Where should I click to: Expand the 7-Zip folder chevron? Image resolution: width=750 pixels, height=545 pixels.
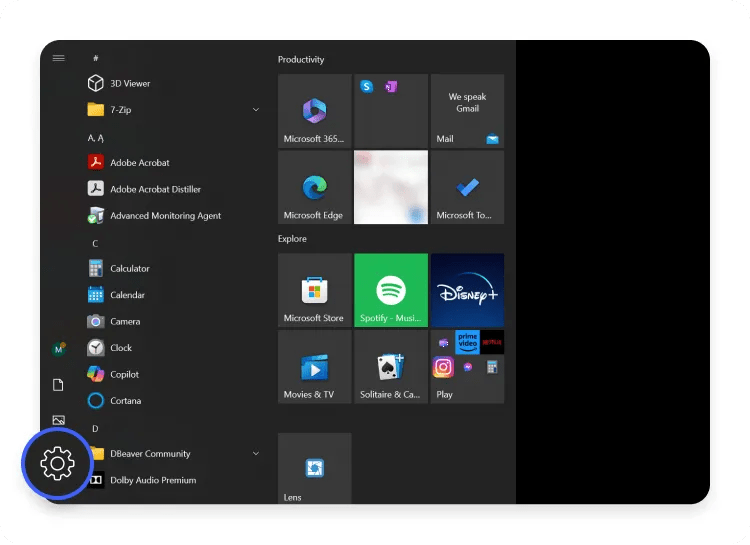[256, 110]
